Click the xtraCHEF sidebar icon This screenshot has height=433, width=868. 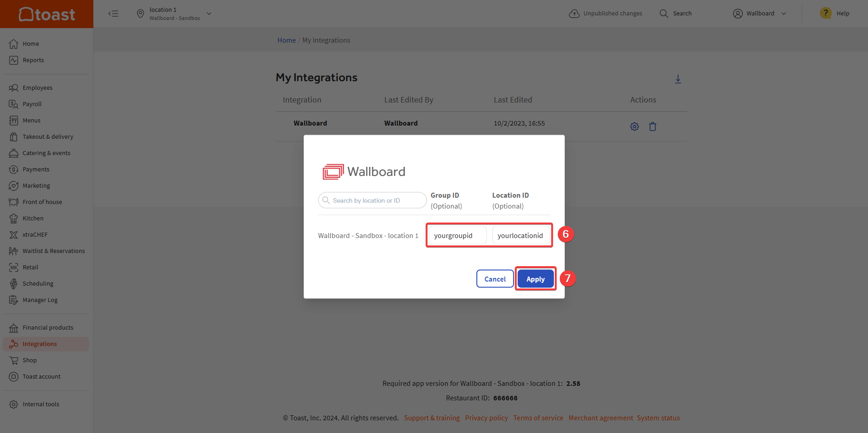(14, 235)
